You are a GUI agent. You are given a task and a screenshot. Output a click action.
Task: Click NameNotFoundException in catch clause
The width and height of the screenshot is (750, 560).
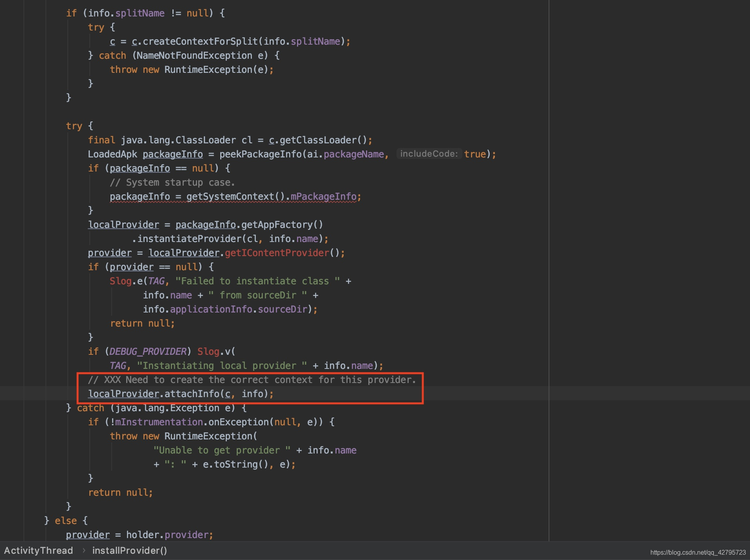(194, 56)
